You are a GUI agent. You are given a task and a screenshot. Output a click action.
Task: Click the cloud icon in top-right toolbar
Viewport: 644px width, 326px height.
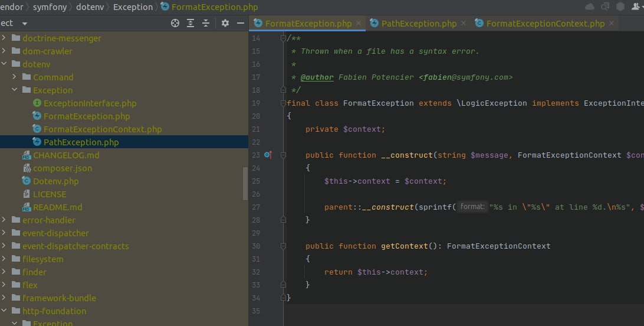(x=589, y=6)
